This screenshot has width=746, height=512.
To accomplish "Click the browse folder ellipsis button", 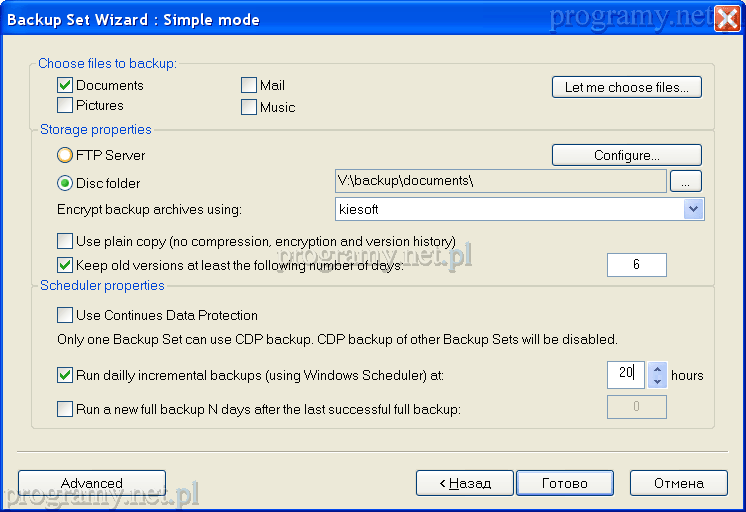I will coord(686,181).
